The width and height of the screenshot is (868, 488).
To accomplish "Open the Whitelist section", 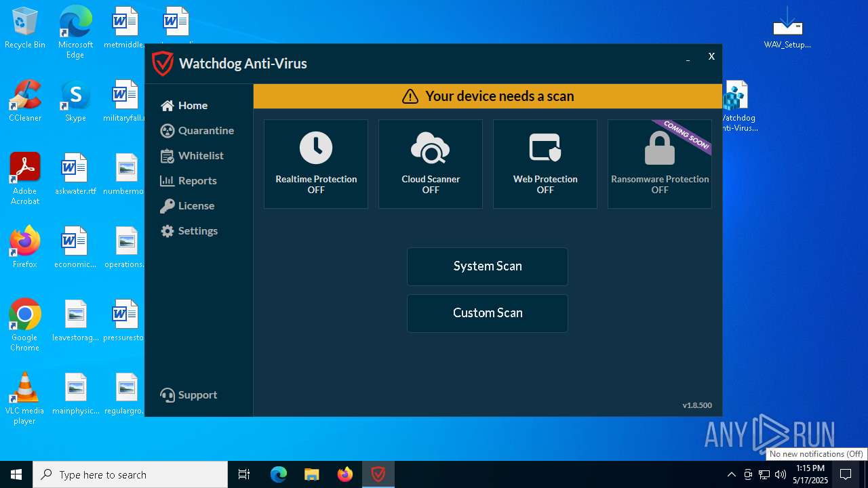I will click(192, 156).
